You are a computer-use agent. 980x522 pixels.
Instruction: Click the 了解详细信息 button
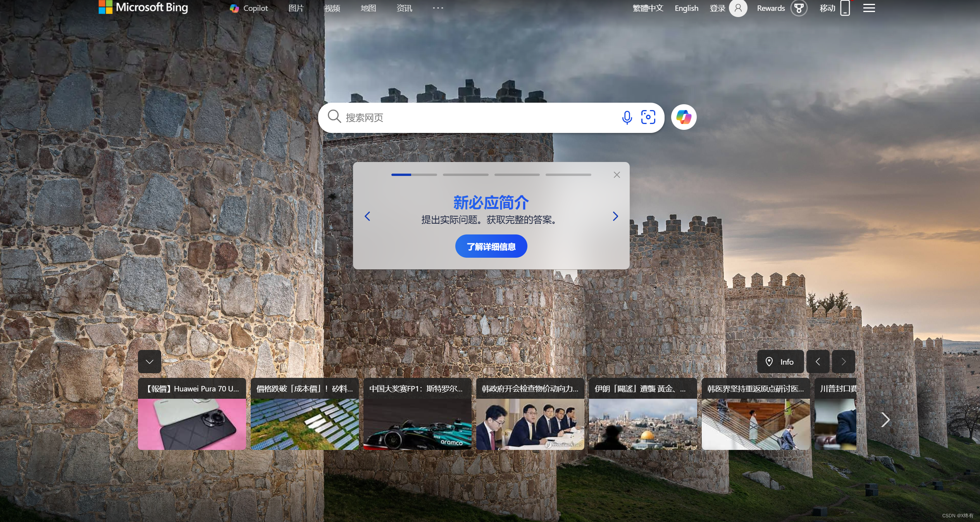pyautogui.click(x=491, y=246)
